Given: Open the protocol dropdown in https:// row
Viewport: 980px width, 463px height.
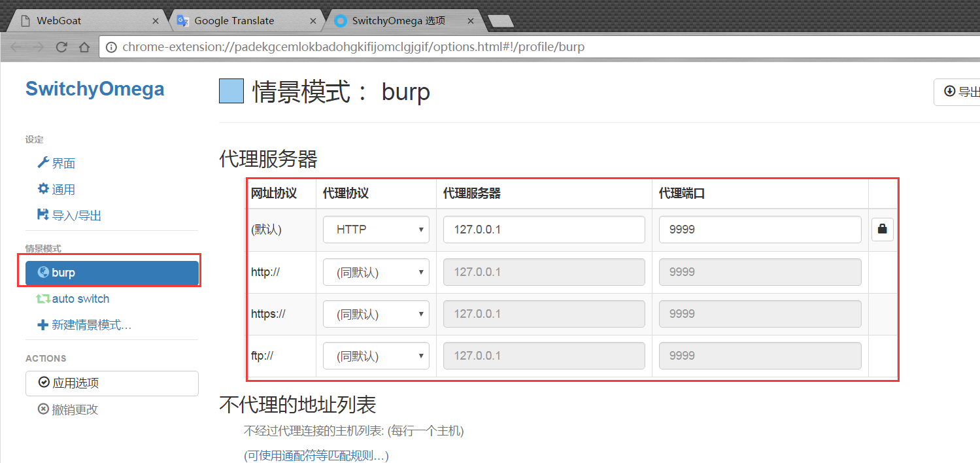Looking at the screenshot, I should [376, 314].
